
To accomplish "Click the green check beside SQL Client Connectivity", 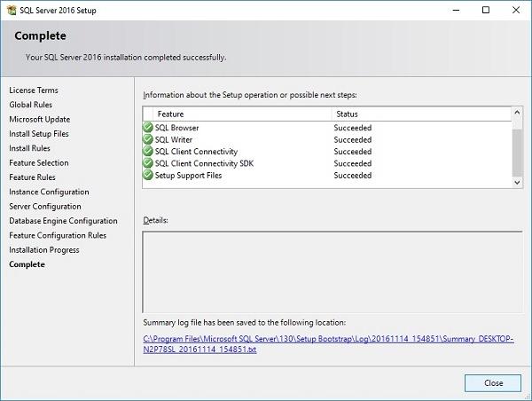I will click(x=148, y=152).
